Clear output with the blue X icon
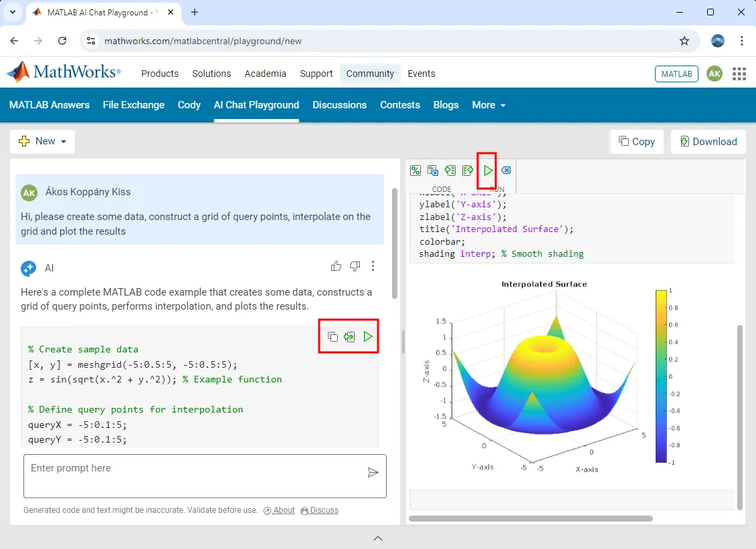The height and width of the screenshot is (549, 756). pos(506,170)
